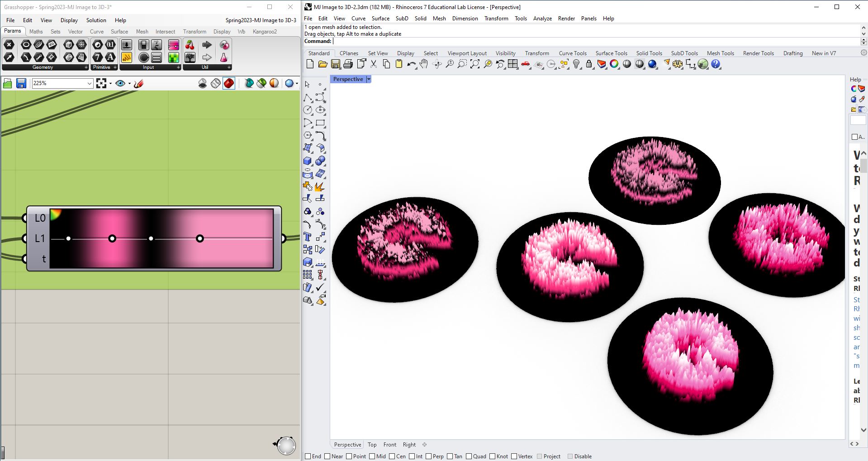The image size is (868, 461).
Task: Add a new viewport tab with plus icon
Action: pos(424,445)
